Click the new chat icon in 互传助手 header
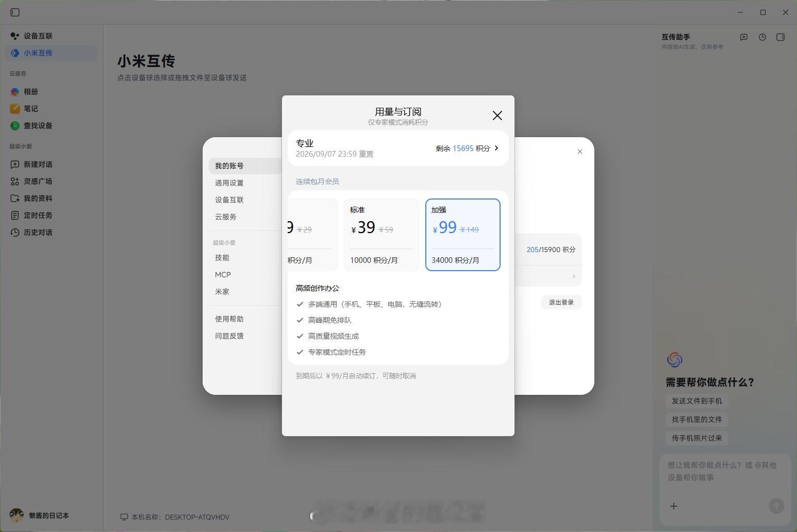Image resolution: width=797 pixels, height=532 pixels. [x=744, y=37]
